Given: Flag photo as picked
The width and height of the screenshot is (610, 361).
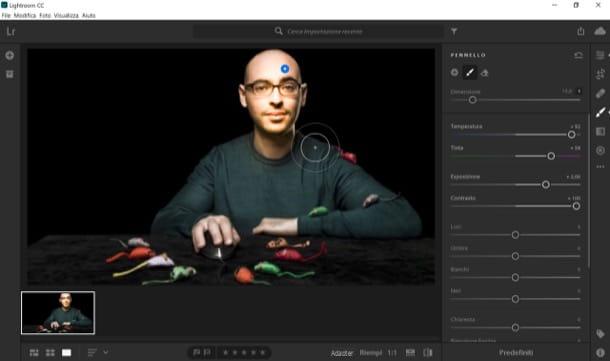Looking at the screenshot, I should pos(197,352).
